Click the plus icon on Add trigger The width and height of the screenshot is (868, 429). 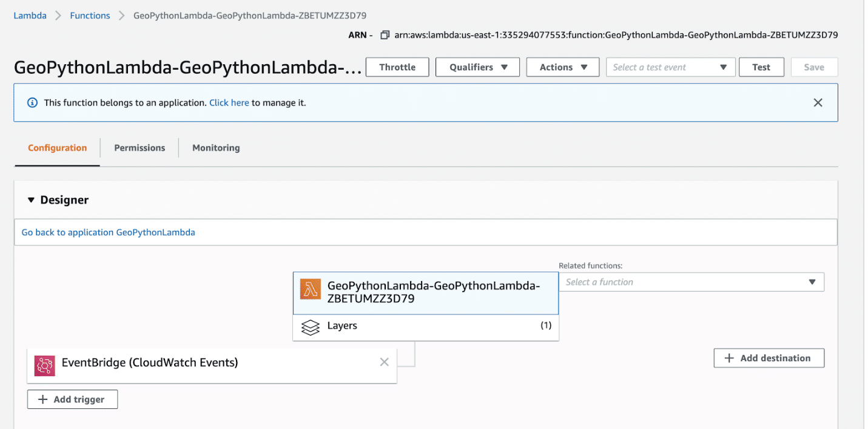click(43, 399)
